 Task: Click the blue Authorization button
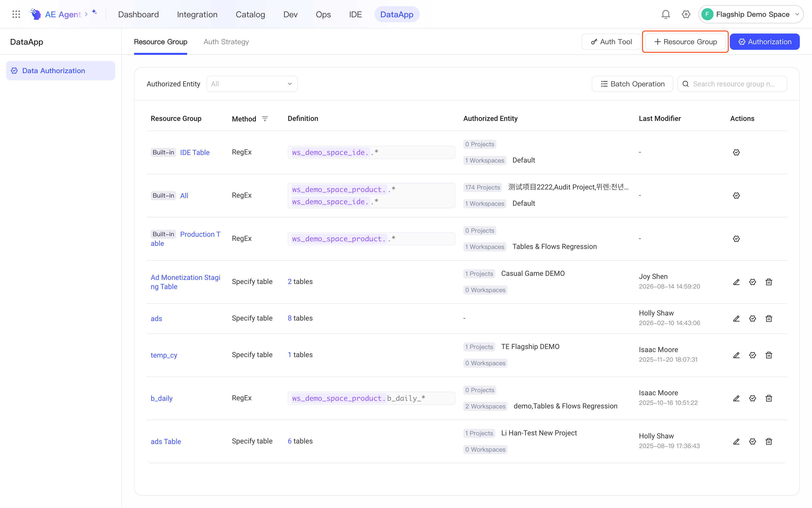point(765,42)
